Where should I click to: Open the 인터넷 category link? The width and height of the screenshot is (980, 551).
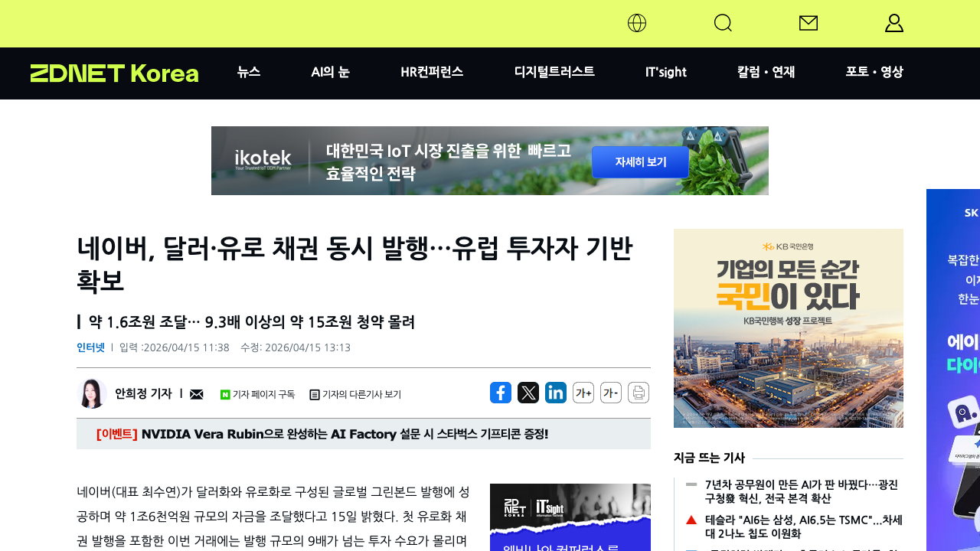[x=90, y=347]
